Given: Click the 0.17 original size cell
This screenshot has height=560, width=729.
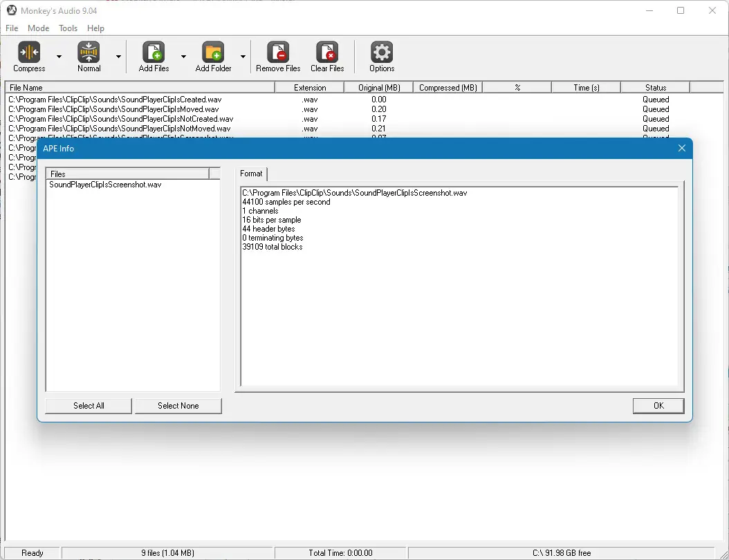Looking at the screenshot, I should click(x=379, y=119).
